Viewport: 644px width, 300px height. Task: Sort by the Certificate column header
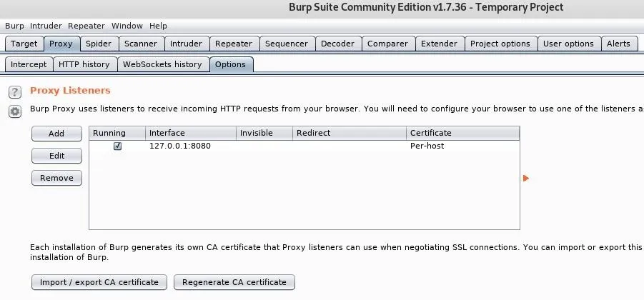463,133
